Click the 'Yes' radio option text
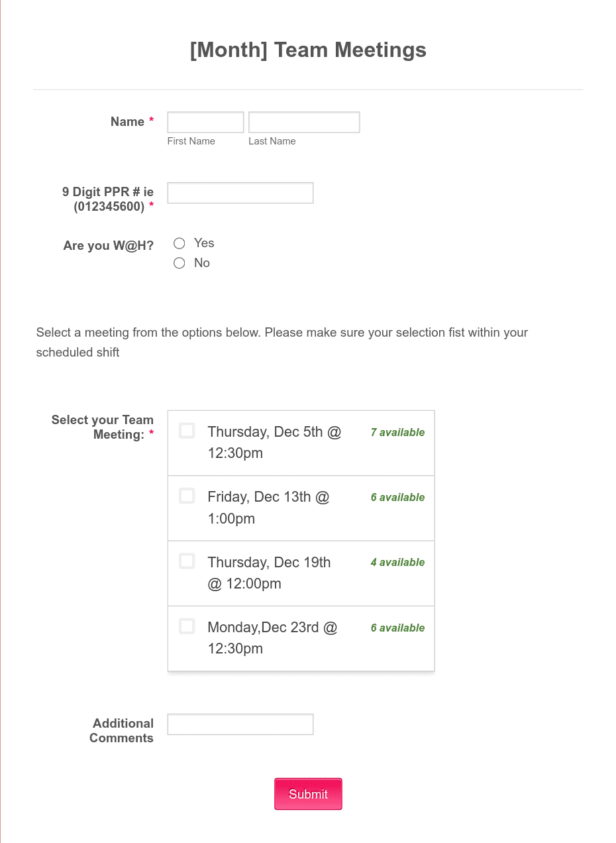616x843 pixels. (204, 243)
